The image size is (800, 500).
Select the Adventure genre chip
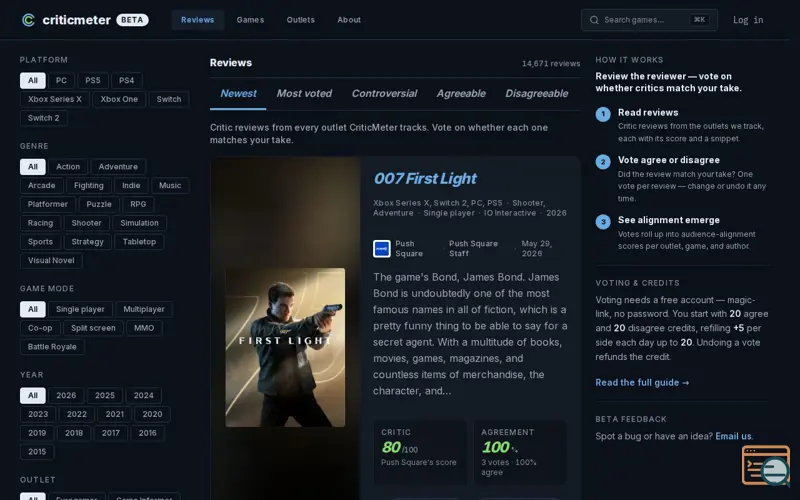pyautogui.click(x=118, y=167)
